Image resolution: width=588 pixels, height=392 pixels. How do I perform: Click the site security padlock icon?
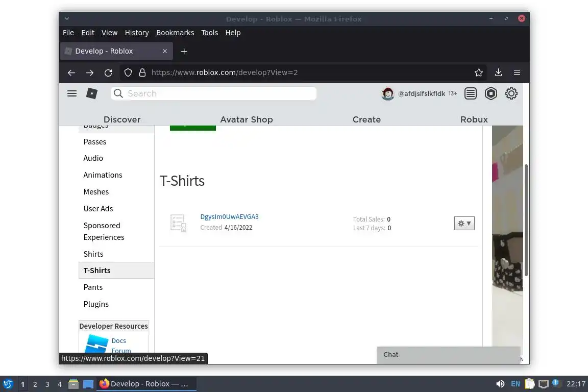142,73
